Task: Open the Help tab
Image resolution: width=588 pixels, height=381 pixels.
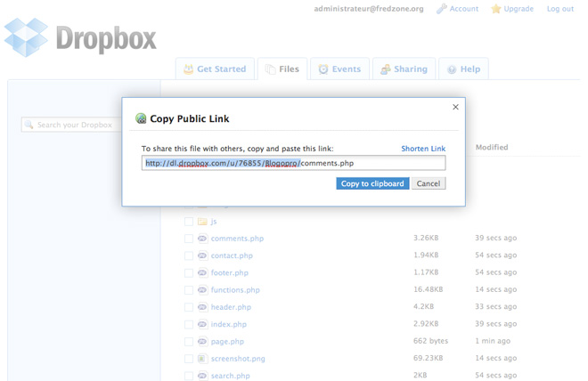Action: point(463,69)
